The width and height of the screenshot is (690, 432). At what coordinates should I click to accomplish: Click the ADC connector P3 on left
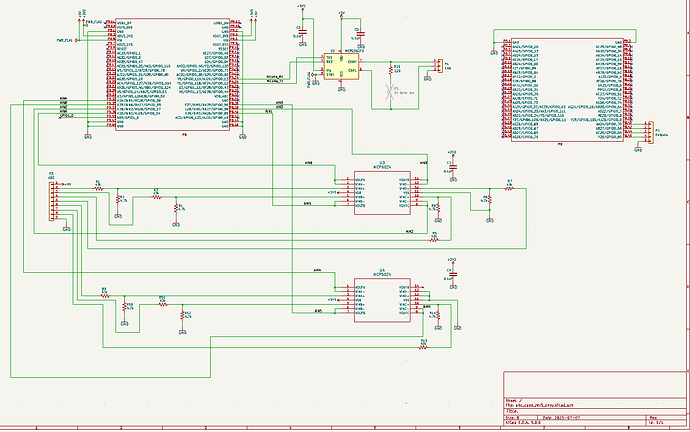(54, 202)
